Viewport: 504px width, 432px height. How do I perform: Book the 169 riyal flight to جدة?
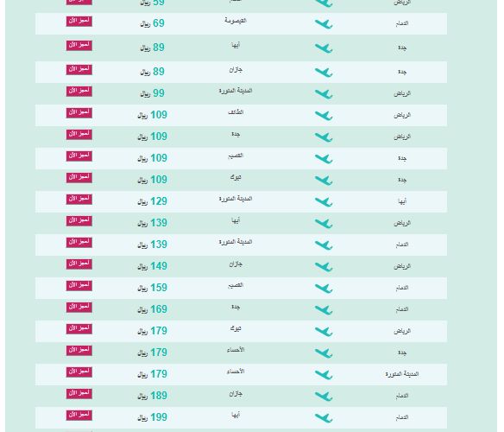(x=79, y=307)
